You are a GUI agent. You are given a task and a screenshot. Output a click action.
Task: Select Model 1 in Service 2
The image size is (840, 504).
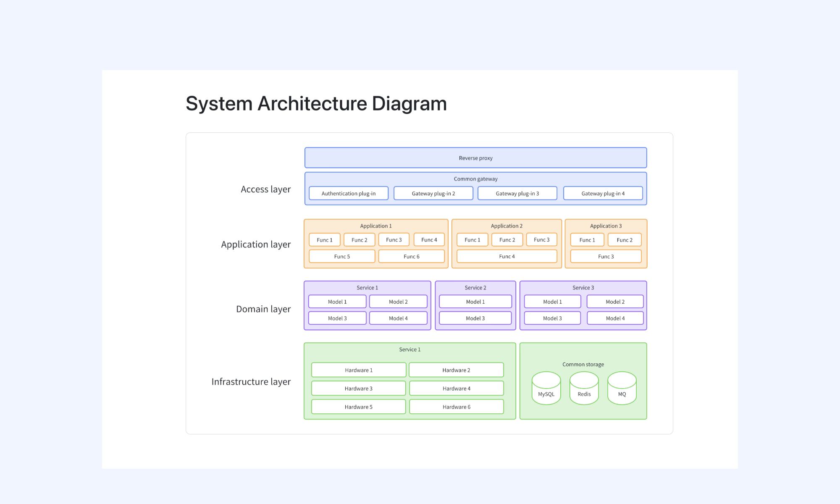(x=475, y=302)
